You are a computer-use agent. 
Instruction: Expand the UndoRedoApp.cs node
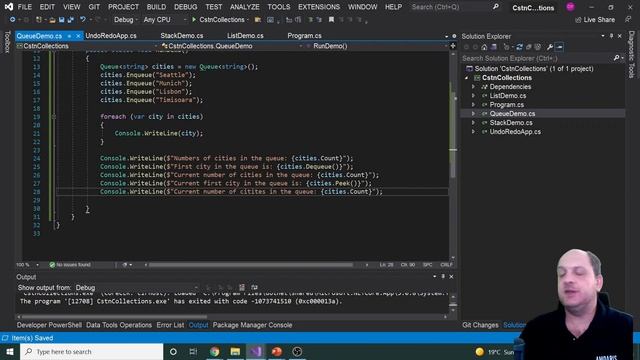[x=473, y=131]
